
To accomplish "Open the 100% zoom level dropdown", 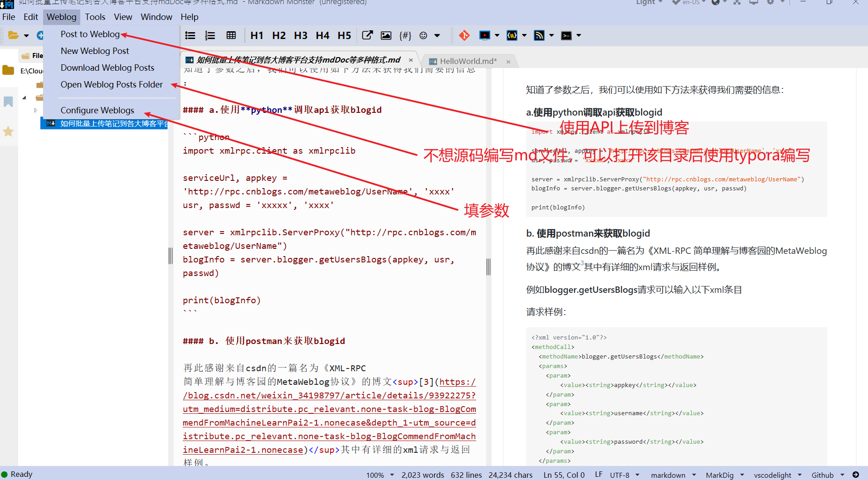I will 380,475.
